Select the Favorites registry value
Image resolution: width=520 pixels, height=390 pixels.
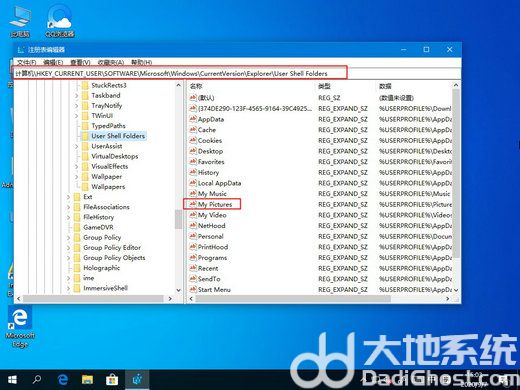(211, 162)
